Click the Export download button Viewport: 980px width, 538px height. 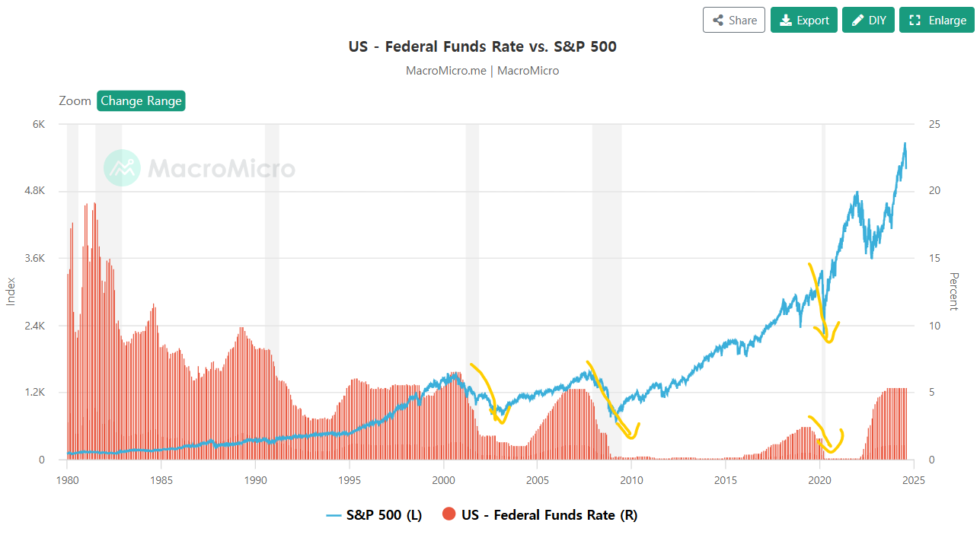coord(804,21)
